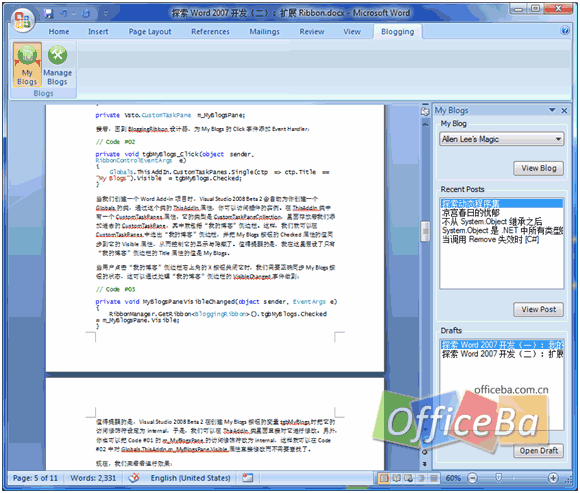Select the highlighted first recent post
The image size is (580, 493).
tap(502, 203)
